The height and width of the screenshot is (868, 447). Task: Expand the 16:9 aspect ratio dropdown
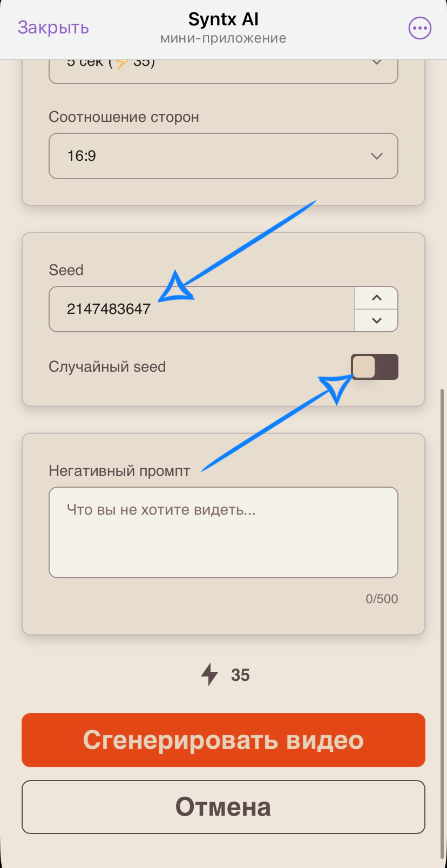point(223,156)
